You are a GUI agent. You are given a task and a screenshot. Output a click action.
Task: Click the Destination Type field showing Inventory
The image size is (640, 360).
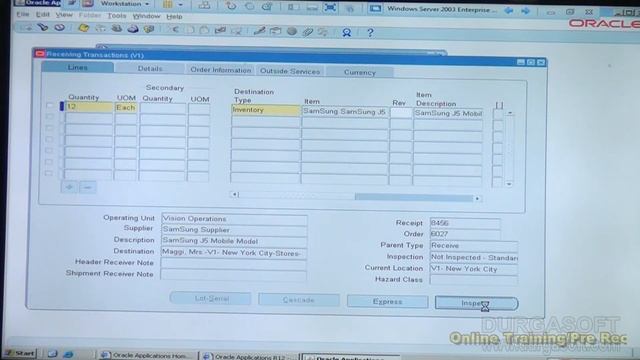(x=265, y=110)
